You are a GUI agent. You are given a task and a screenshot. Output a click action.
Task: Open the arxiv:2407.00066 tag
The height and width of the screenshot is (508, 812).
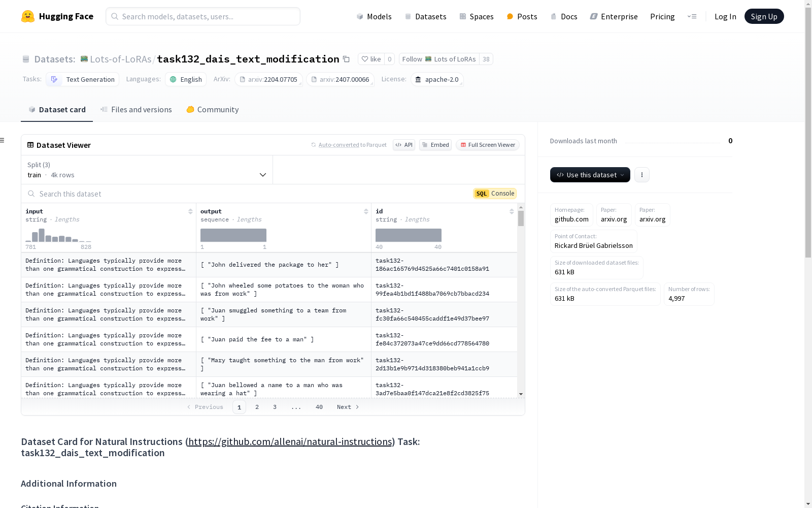[340, 79]
